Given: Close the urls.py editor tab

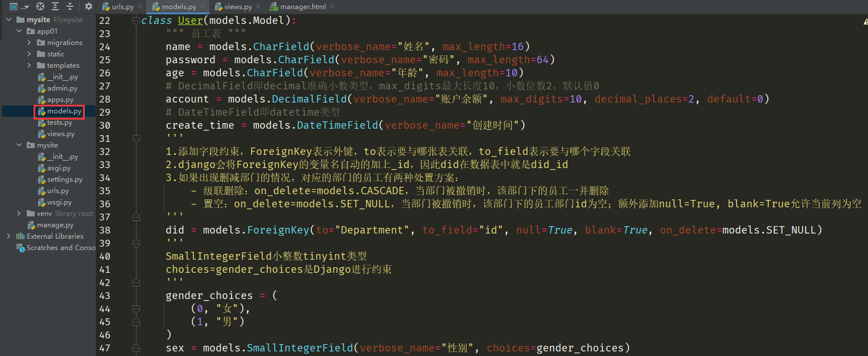Looking at the screenshot, I should 140,7.
